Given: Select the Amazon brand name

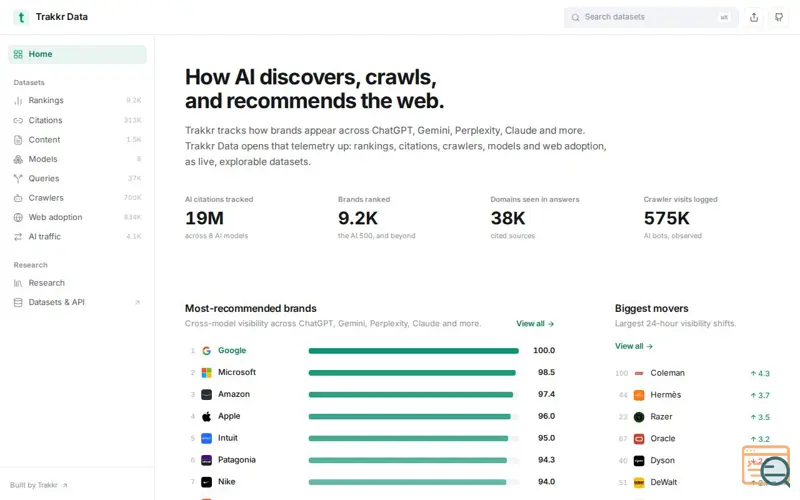Looking at the screenshot, I should point(234,394).
